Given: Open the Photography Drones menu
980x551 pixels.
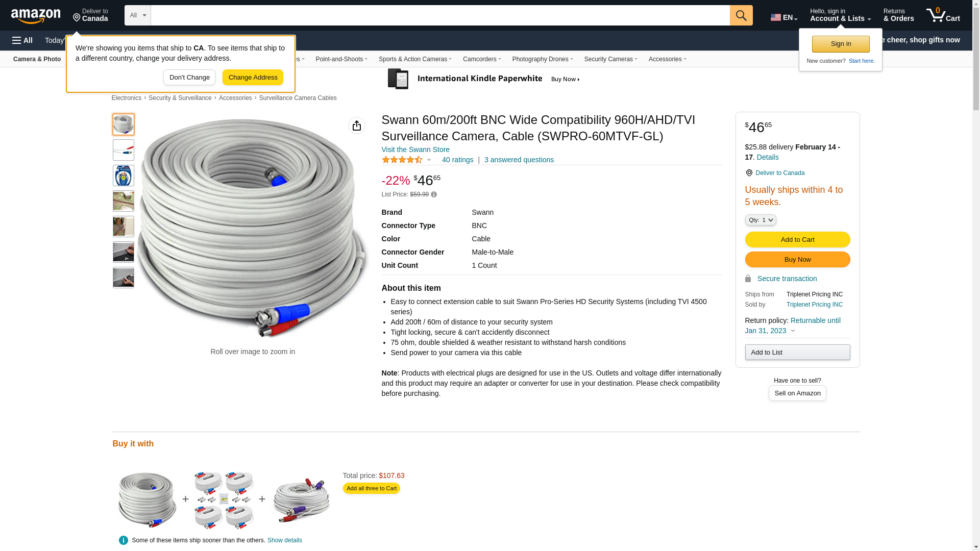Looking at the screenshot, I should tap(542, 59).
